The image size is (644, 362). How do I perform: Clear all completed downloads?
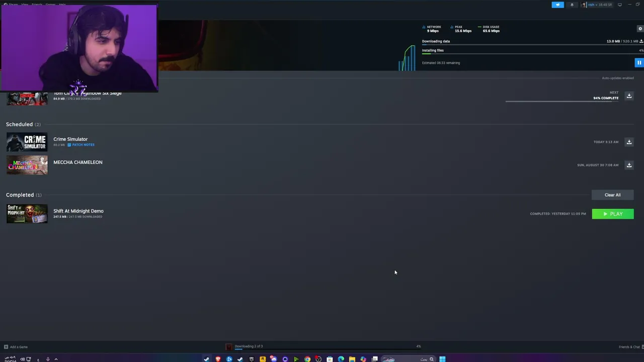point(612,195)
